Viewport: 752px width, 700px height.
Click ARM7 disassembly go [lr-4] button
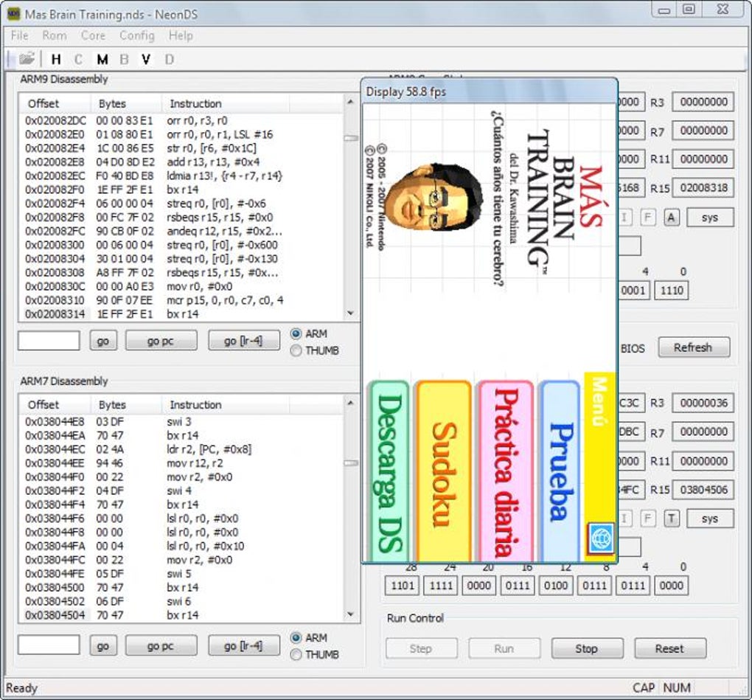click(x=243, y=645)
